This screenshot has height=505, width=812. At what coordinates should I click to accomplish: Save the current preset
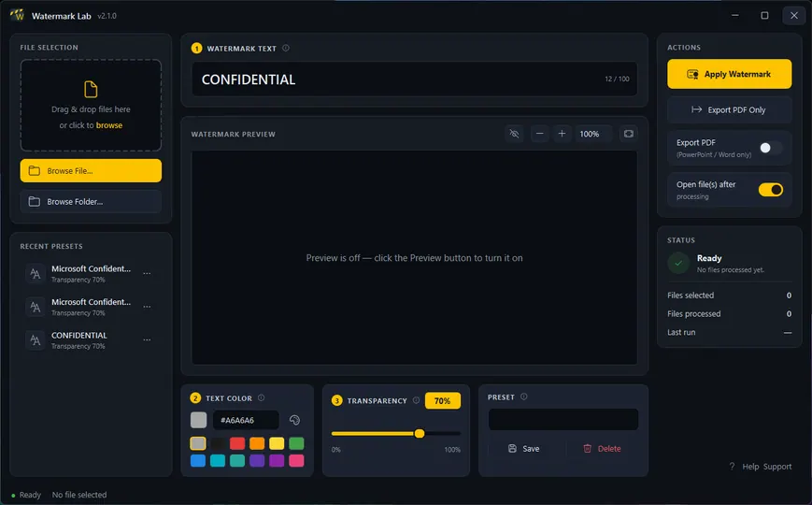524,449
